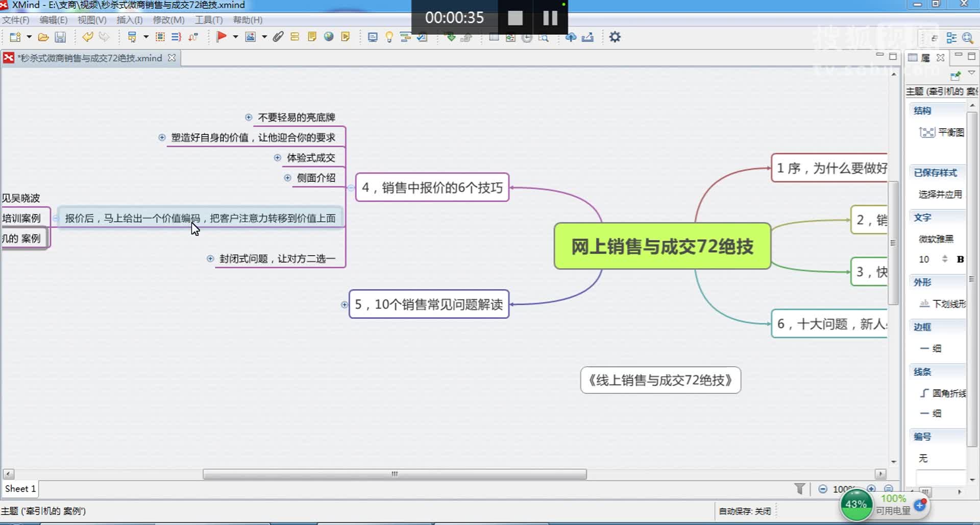Switch to the Sheet 1 tab

click(x=19, y=489)
